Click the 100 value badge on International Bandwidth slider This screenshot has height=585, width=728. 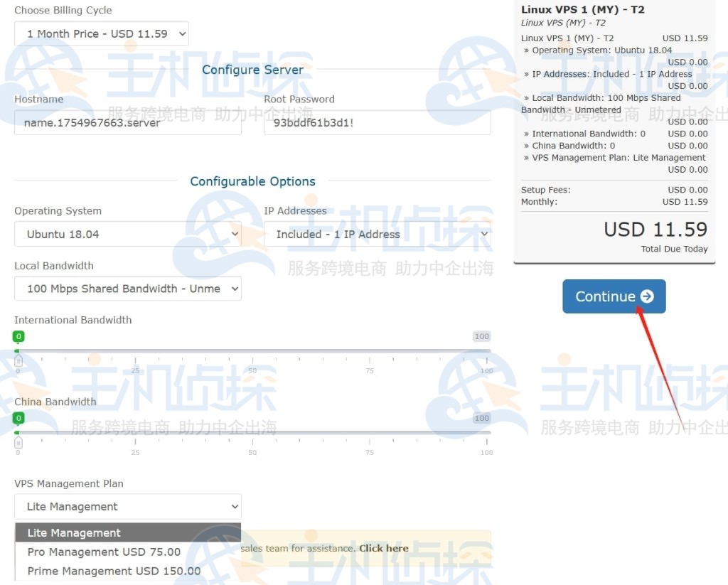481,336
